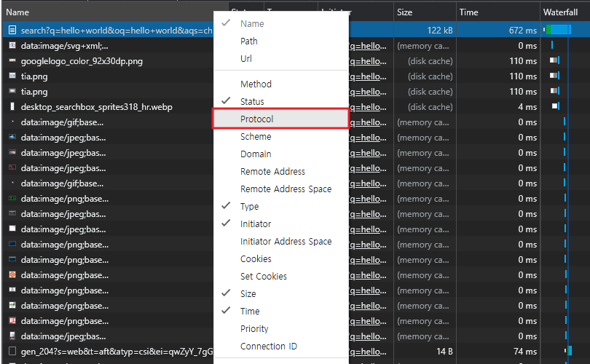Click the googlelogo png thumbnail icon
Viewport: 590px width, 364px height.
[12, 60]
